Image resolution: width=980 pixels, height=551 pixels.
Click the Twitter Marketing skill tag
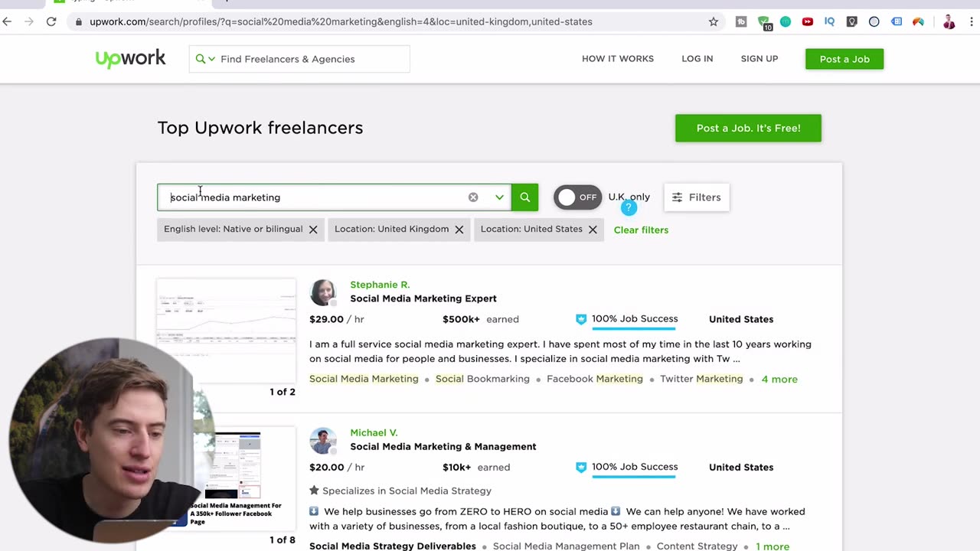(x=701, y=379)
